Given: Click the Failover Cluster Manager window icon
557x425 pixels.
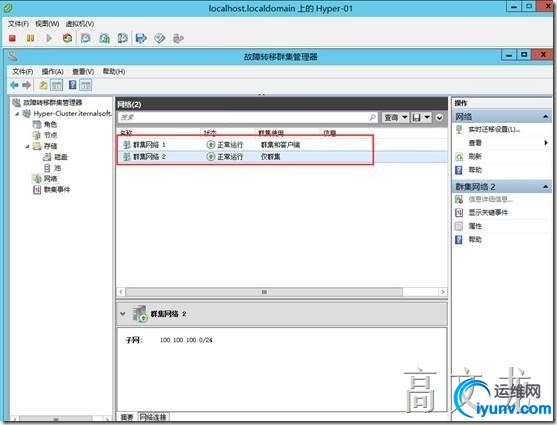Looking at the screenshot, I should (13, 56).
